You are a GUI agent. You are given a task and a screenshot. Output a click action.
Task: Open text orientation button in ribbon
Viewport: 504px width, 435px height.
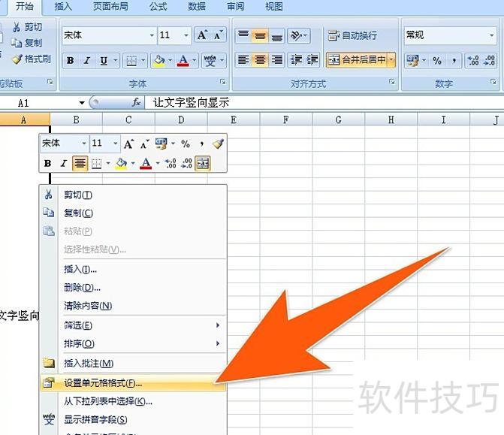point(299,35)
